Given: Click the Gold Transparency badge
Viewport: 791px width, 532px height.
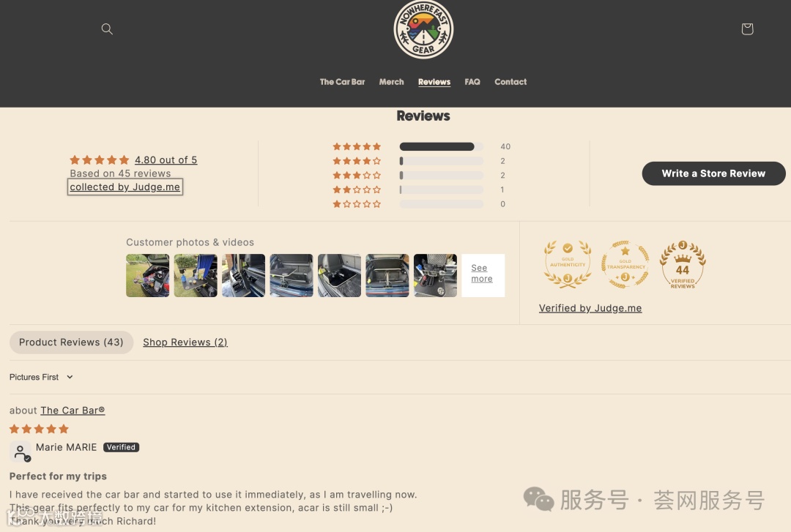Looking at the screenshot, I should pos(625,264).
